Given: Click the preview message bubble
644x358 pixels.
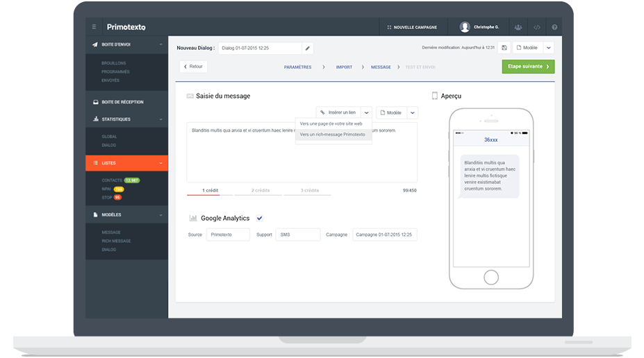Looking at the screenshot, I should click(489, 176).
